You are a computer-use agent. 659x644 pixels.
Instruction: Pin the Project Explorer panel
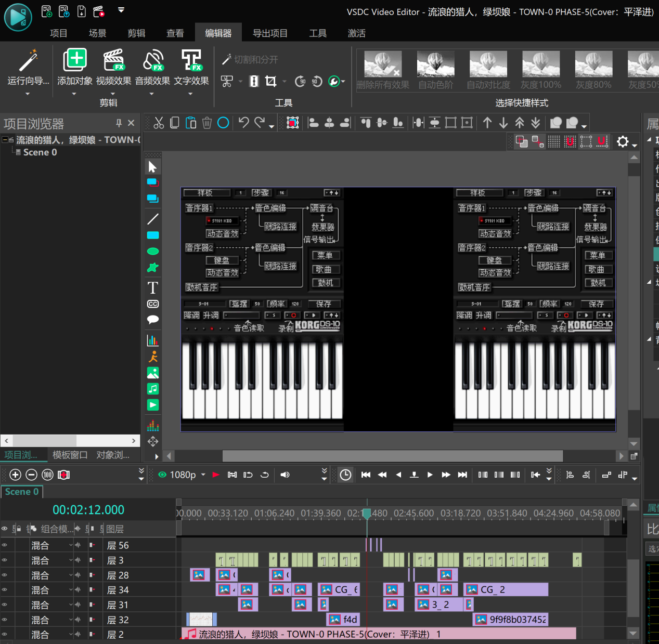pyautogui.click(x=119, y=123)
